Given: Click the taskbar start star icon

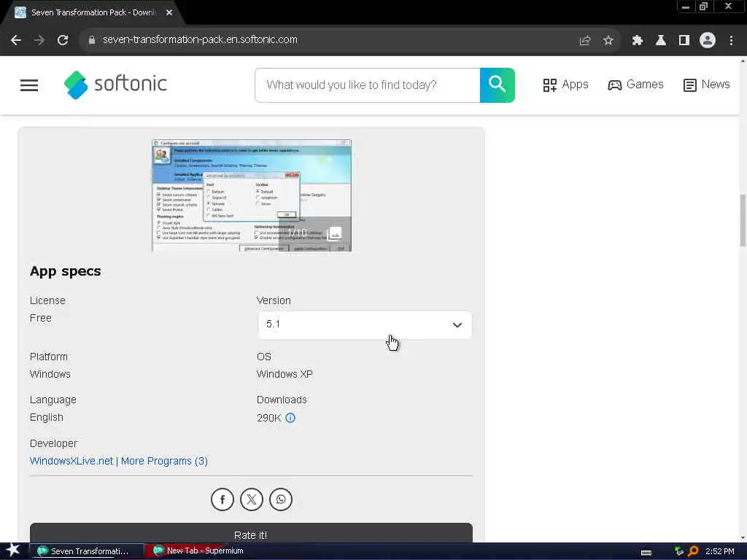Looking at the screenshot, I should click(12, 551).
